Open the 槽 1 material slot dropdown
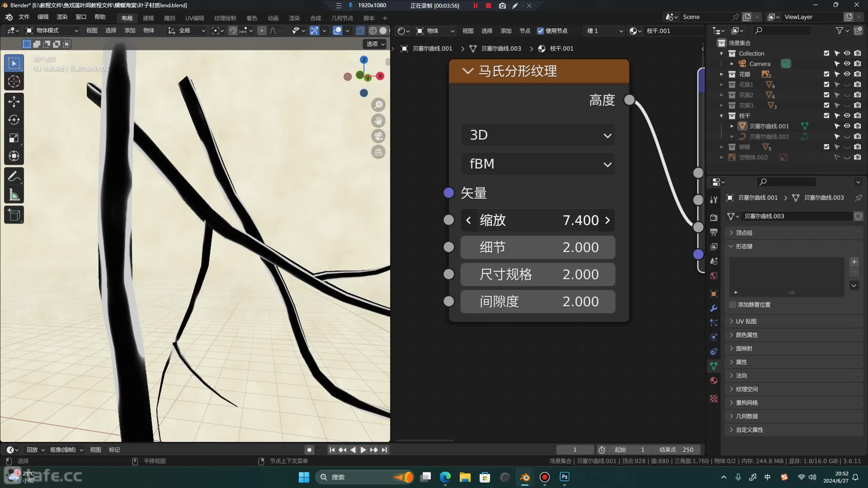 tap(604, 31)
